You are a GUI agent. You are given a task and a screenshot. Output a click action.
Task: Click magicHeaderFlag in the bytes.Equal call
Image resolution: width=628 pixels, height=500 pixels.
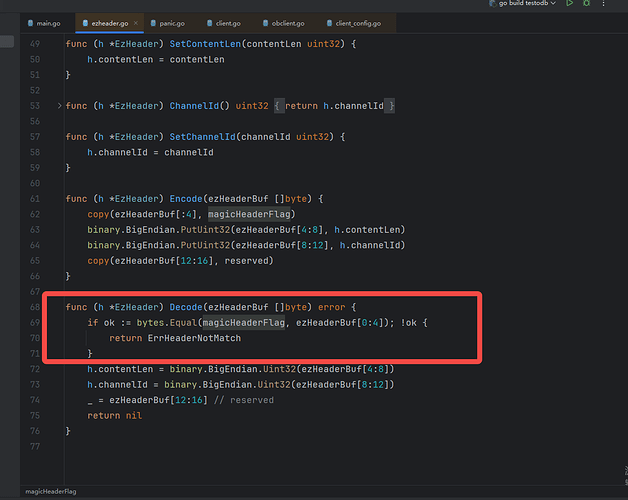244,323
